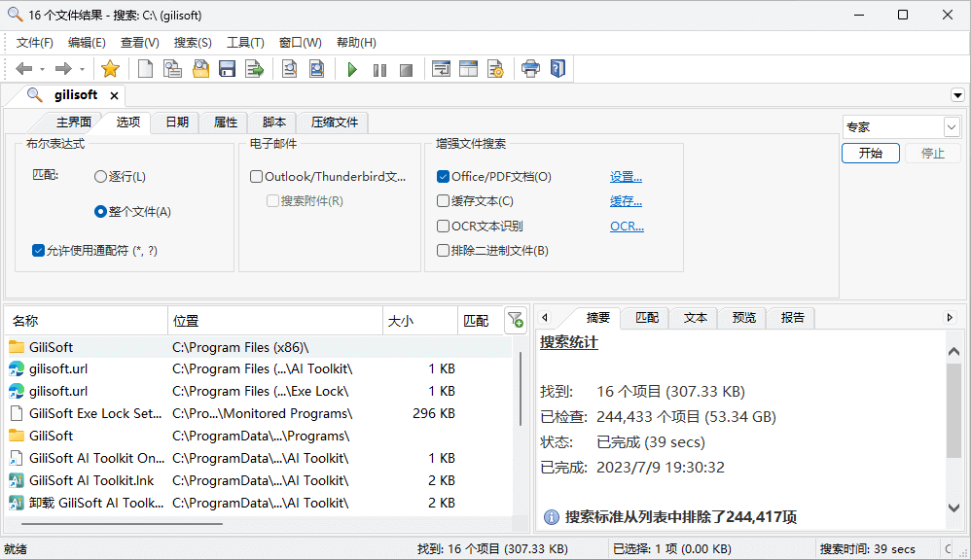Open the forward arrow history dropdown
The image size is (971, 560).
[82, 69]
